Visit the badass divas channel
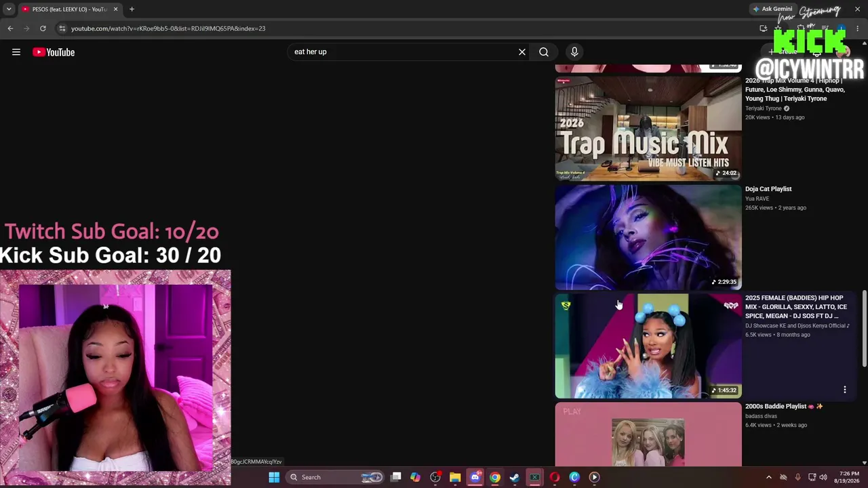 point(761,416)
